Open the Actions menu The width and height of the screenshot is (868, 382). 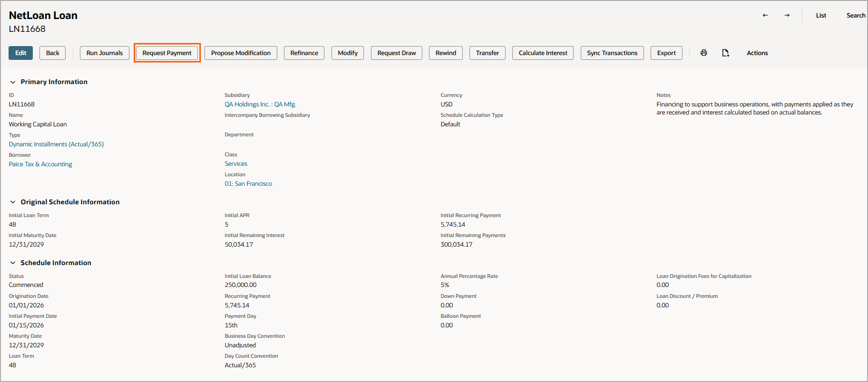pos(757,53)
